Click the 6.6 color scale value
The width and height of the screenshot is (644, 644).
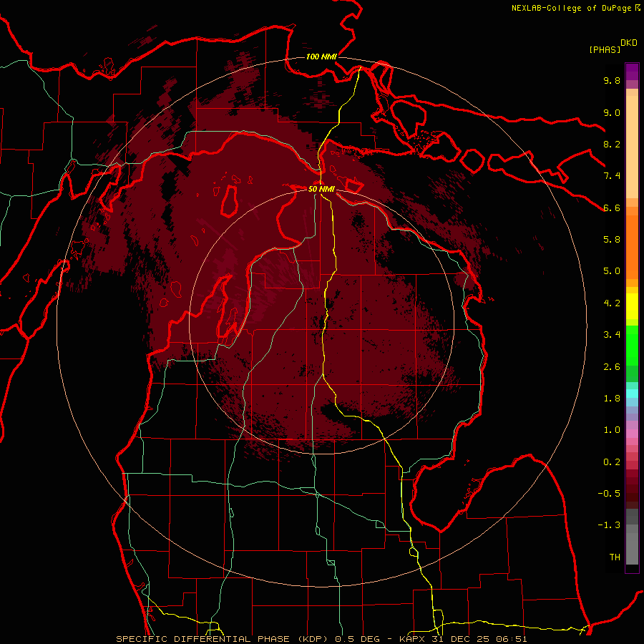coord(612,208)
